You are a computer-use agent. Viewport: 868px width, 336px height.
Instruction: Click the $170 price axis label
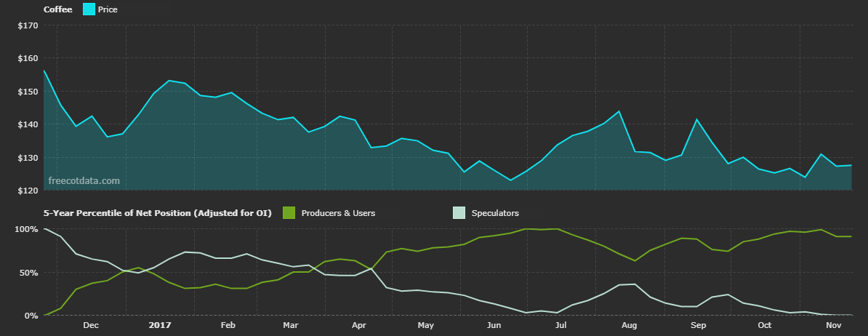tap(28, 25)
